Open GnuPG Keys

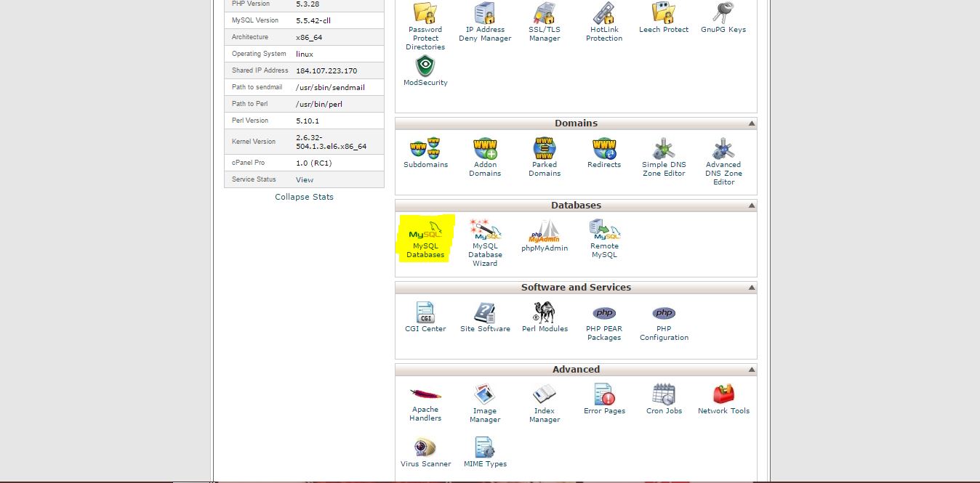723,18
